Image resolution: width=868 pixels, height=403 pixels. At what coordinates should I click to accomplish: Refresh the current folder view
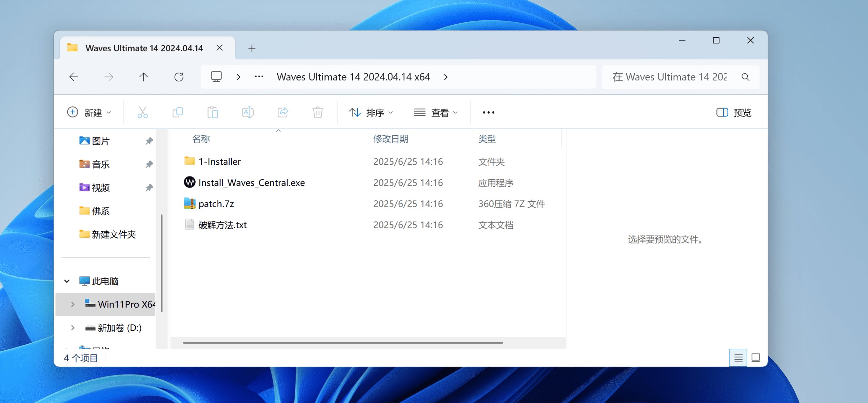pyautogui.click(x=179, y=77)
